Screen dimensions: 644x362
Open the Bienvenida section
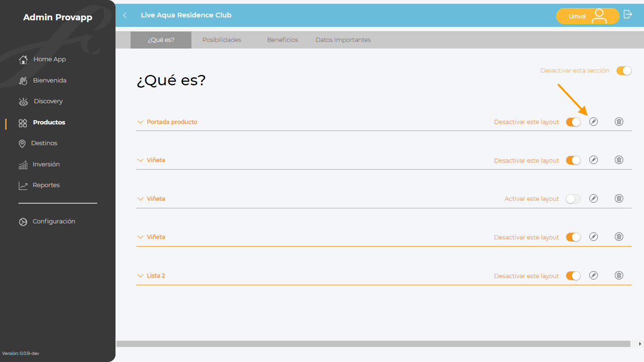42,81
